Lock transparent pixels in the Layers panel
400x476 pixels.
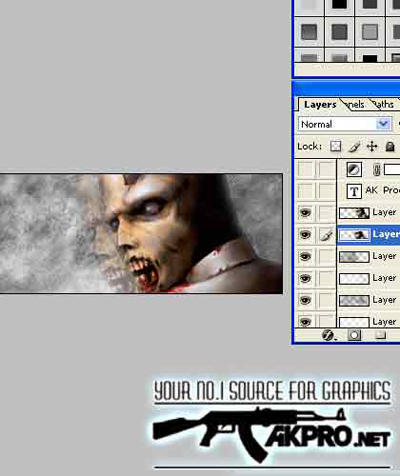pyautogui.click(x=336, y=146)
